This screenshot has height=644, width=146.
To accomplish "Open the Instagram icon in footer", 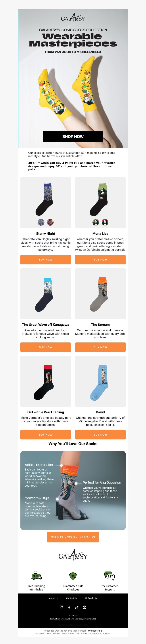I will coord(62,607).
